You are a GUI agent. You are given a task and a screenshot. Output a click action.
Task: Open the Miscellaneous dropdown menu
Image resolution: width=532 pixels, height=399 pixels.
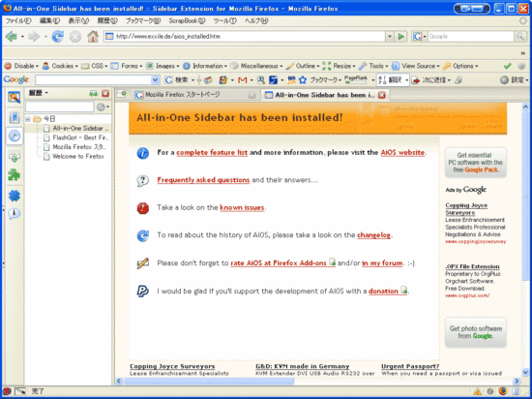coord(256,66)
